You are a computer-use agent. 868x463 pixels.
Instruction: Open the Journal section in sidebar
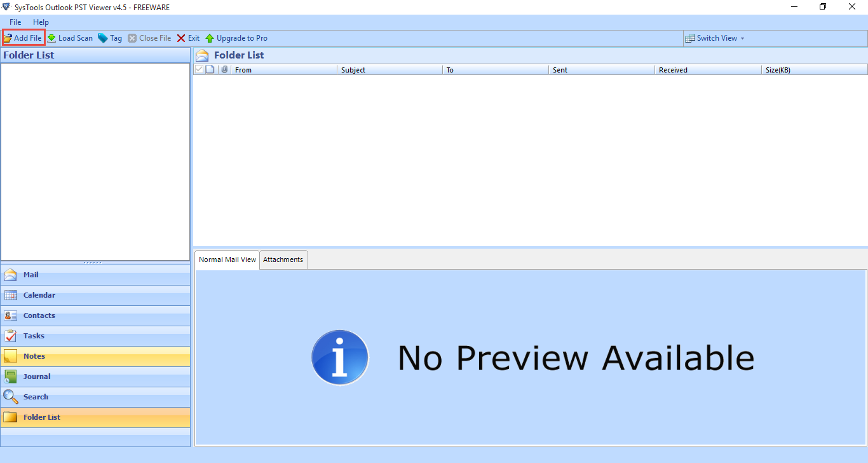pyautogui.click(x=95, y=377)
